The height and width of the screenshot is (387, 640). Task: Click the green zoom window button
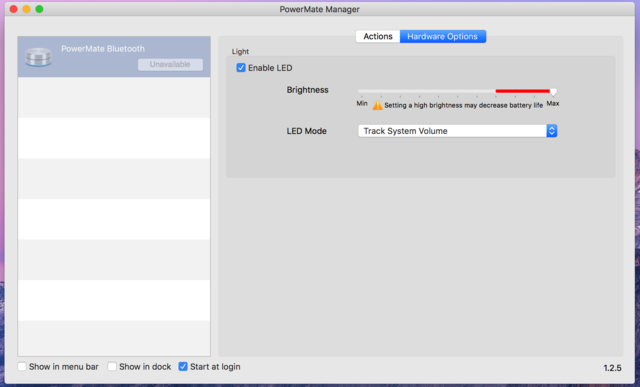pyautogui.click(x=39, y=9)
